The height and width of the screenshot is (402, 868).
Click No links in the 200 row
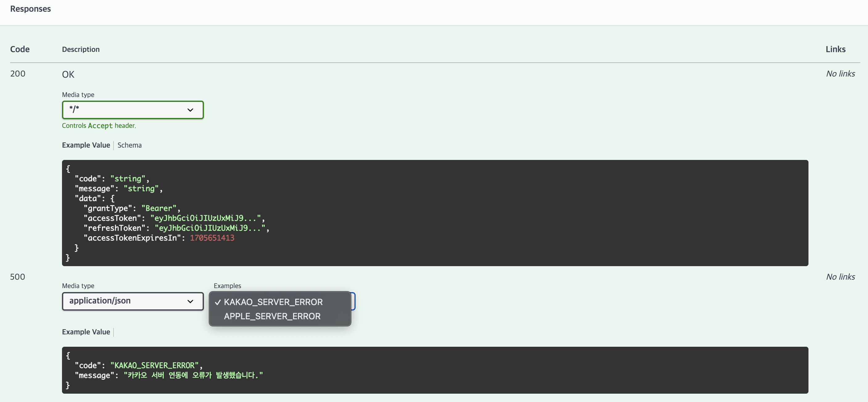pos(840,73)
